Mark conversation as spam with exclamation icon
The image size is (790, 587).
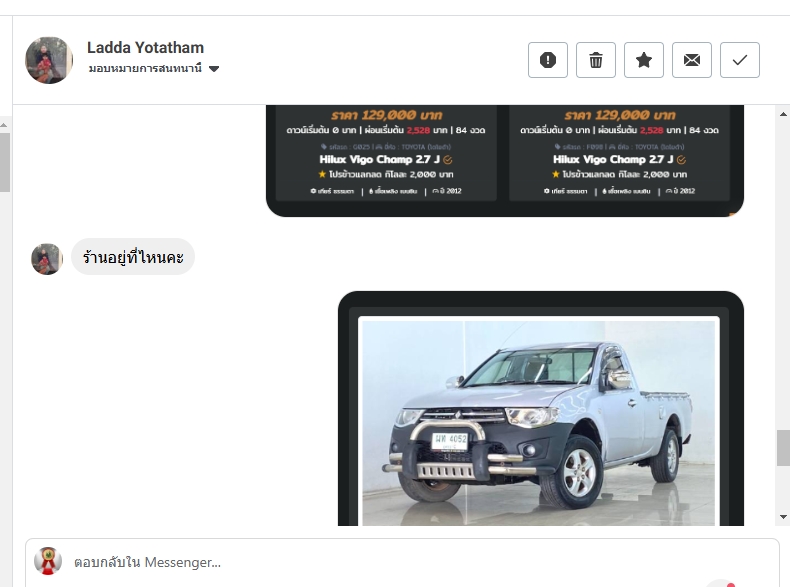coord(548,60)
